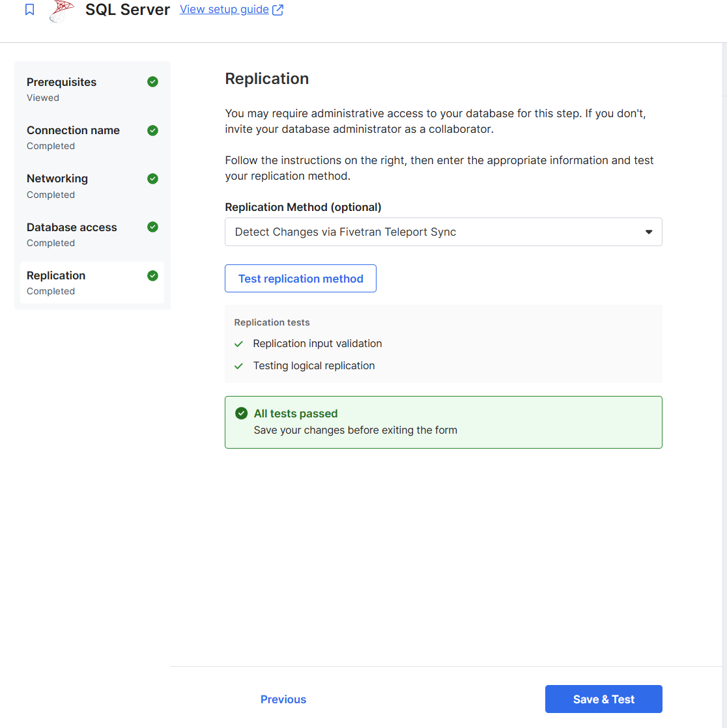The image size is (727, 728).
Task: Click 'Testing logical replication' test result
Action: (x=313, y=366)
